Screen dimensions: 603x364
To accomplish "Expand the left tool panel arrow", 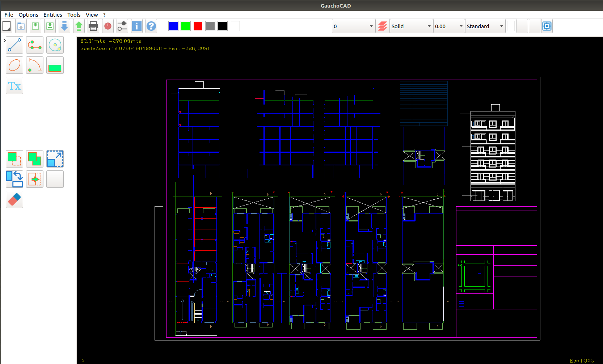I will (4, 40).
